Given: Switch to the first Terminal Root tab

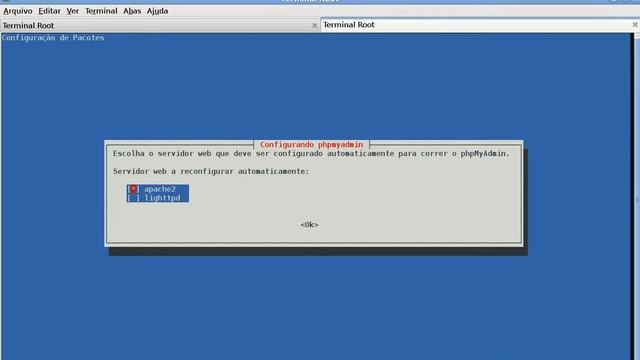Looking at the screenshot, I should pos(159,25).
